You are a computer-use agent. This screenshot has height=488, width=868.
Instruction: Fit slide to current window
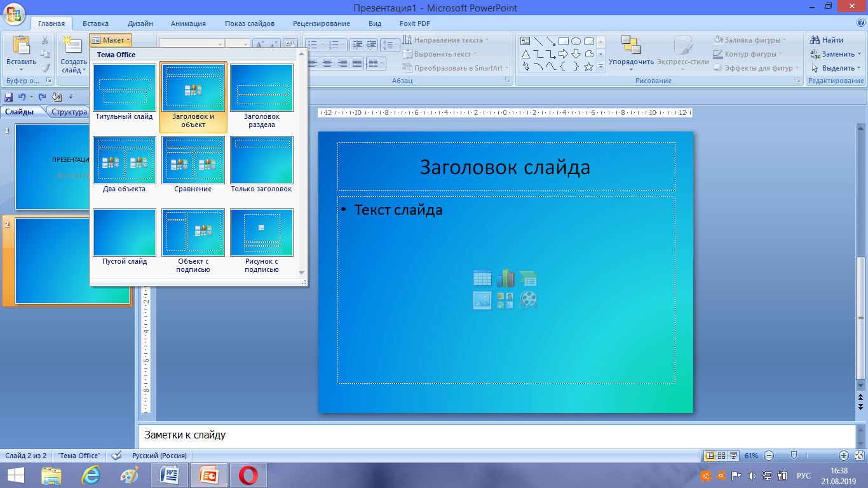pyautogui.click(x=858, y=456)
